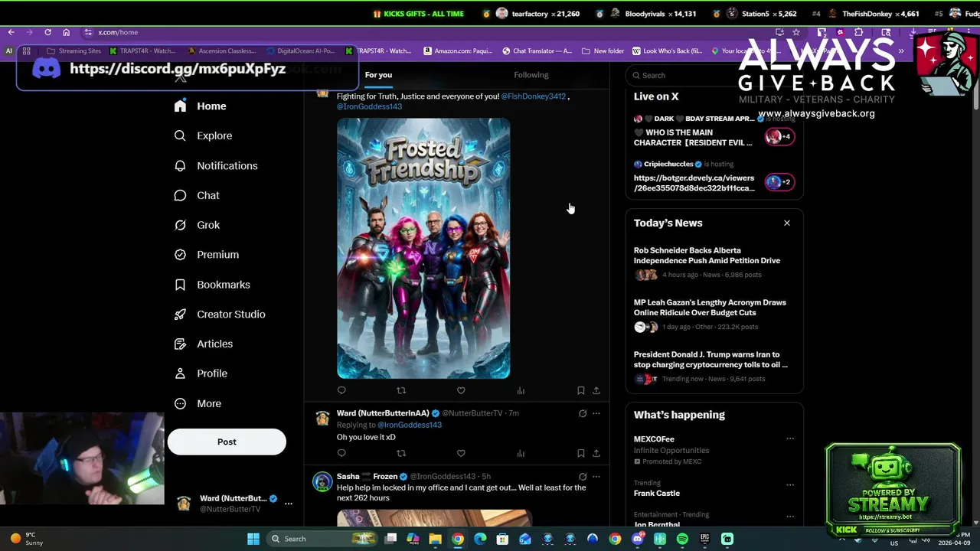Open Cripiechuccles hosted live link
Image resolution: width=980 pixels, height=551 pixels.
(694, 183)
